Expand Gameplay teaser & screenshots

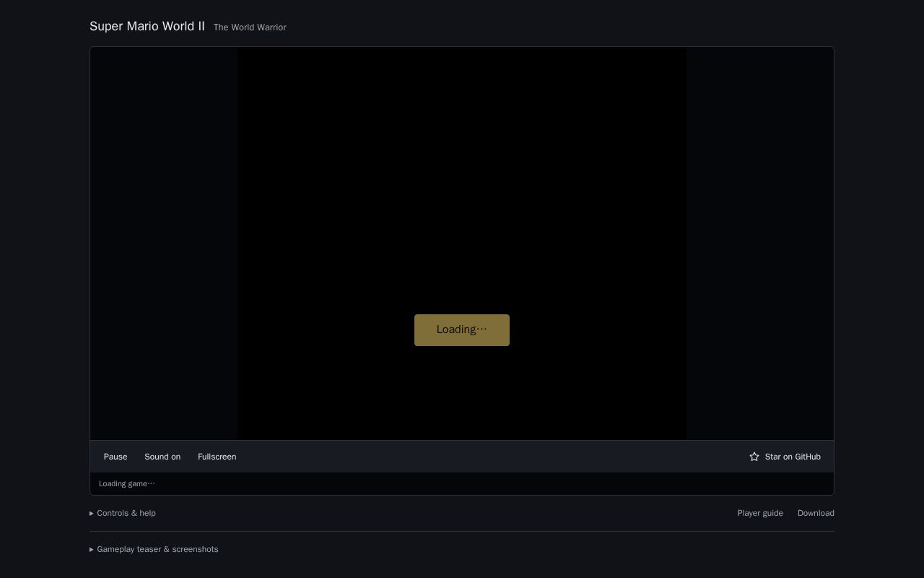click(154, 549)
